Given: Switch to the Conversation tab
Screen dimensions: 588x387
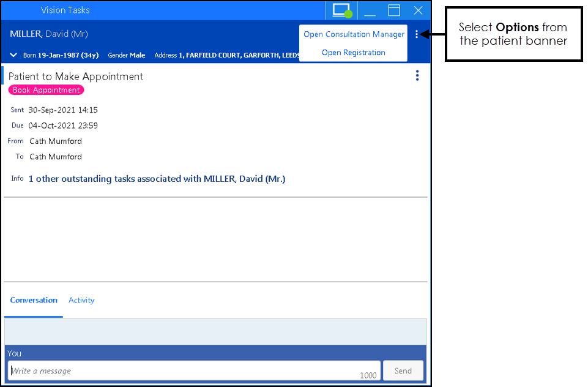Looking at the screenshot, I should (34, 300).
